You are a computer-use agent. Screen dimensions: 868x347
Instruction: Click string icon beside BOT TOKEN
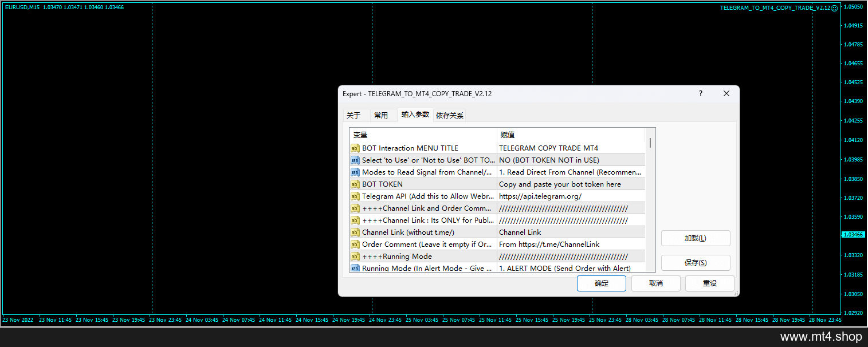[355, 184]
